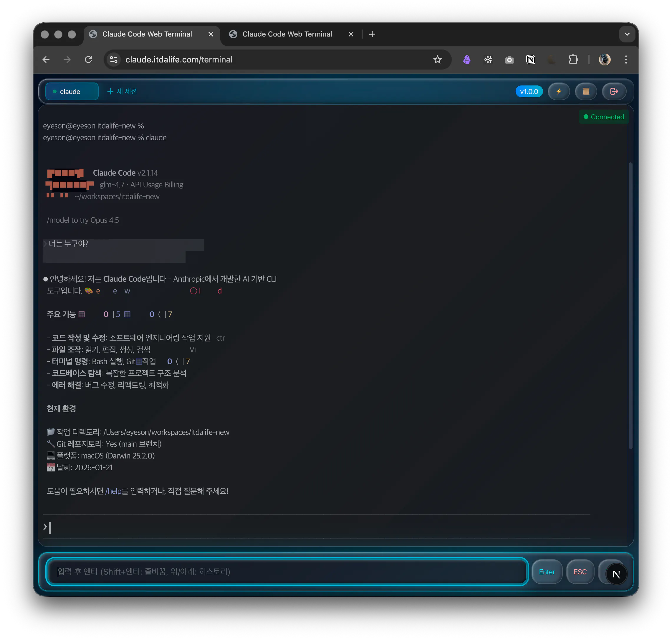Screen dimensions: 672x640
Task: Open the scroll history icon button
Action: (x=586, y=91)
